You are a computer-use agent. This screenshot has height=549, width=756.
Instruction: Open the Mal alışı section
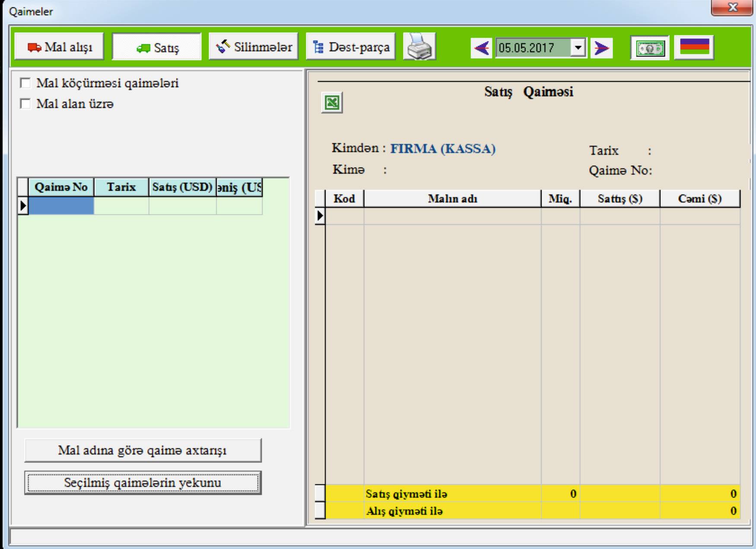point(59,47)
